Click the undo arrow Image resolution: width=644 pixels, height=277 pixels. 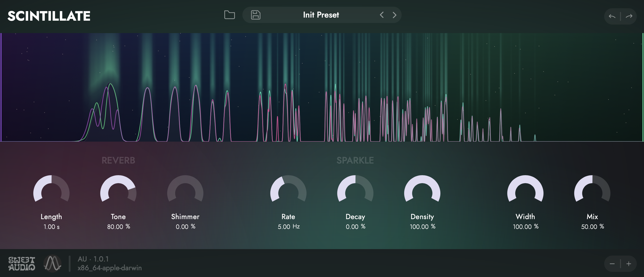click(x=612, y=16)
